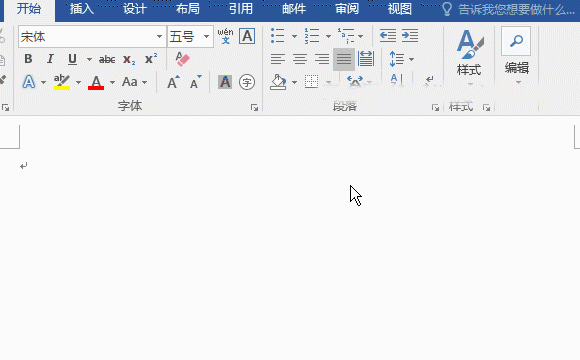580x360 pixels.
Task: Click Asian layout character scaling icon
Action: click(355, 81)
